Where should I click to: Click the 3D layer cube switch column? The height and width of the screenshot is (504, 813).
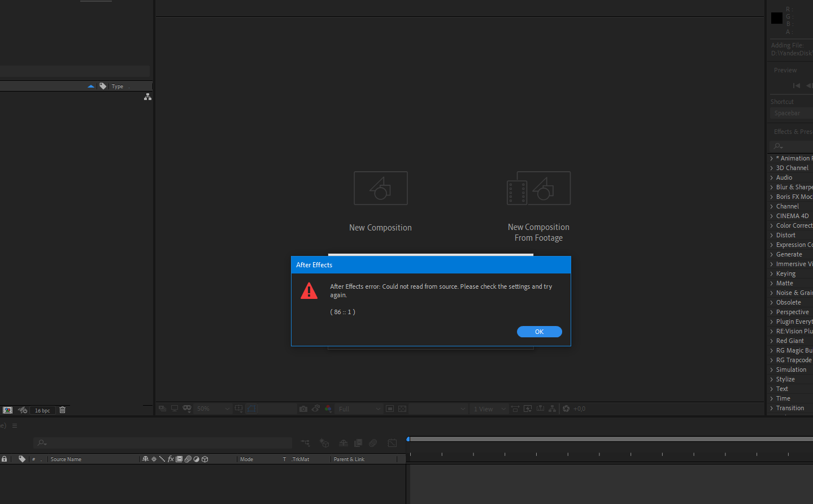click(x=205, y=459)
